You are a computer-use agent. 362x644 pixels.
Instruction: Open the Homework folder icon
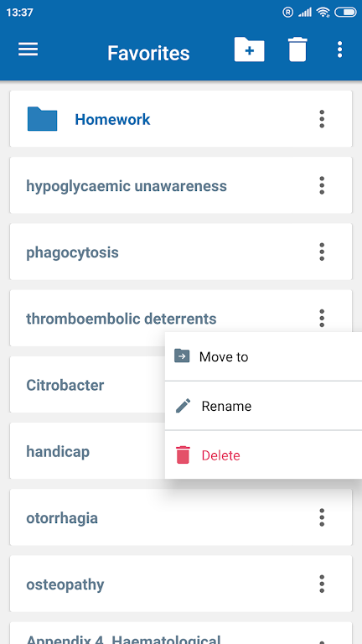tap(42, 119)
